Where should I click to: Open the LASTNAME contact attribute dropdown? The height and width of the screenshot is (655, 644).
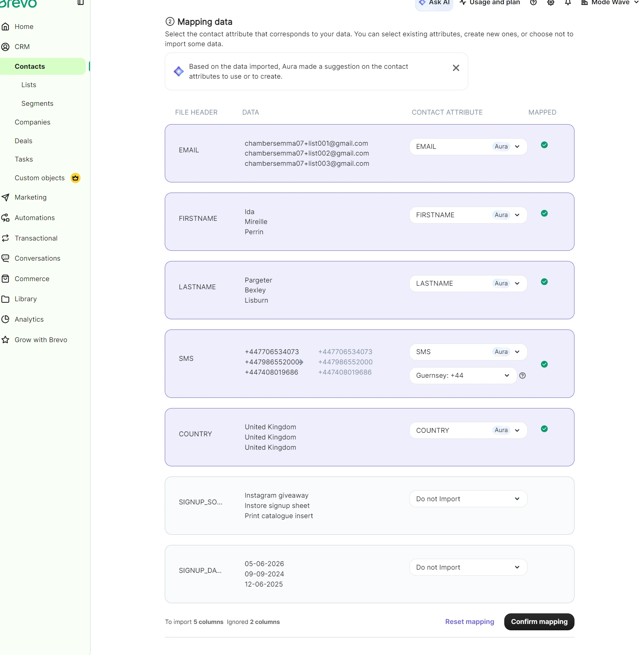[x=468, y=283]
